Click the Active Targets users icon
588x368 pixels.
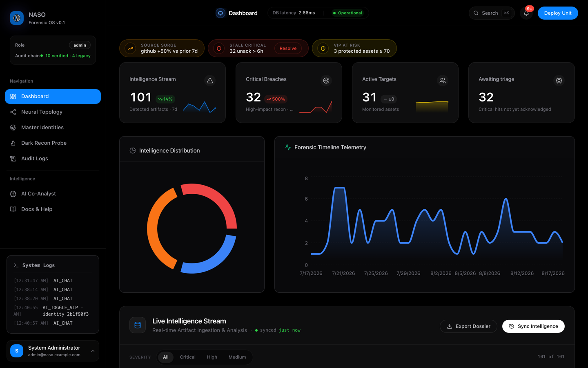(x=443, y=81)
